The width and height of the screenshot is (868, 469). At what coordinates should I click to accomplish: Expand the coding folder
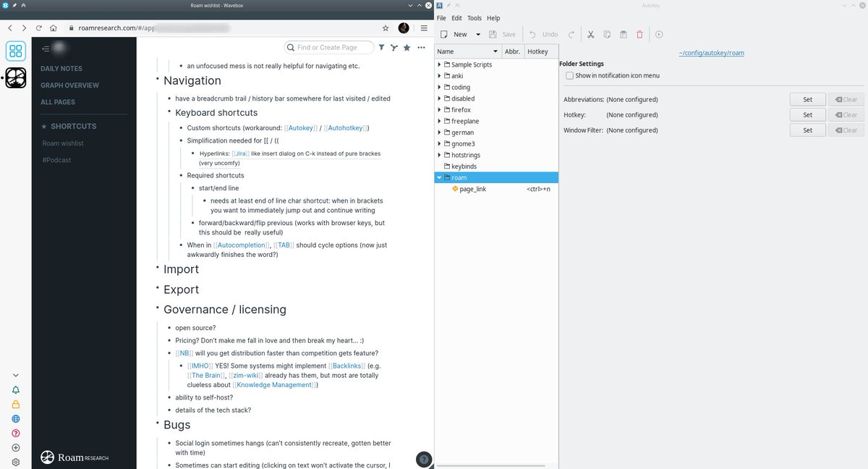[x=439, y=87]
